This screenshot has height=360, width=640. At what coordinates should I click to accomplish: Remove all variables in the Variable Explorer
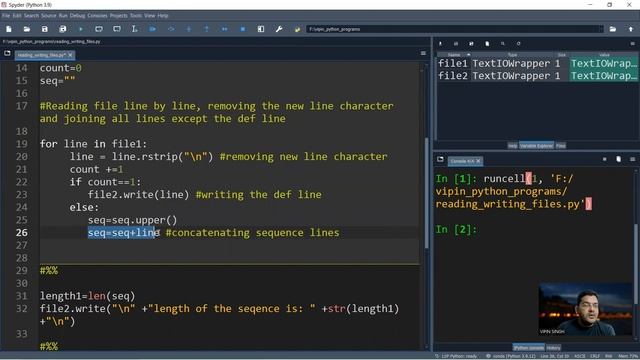pos(487,44)
